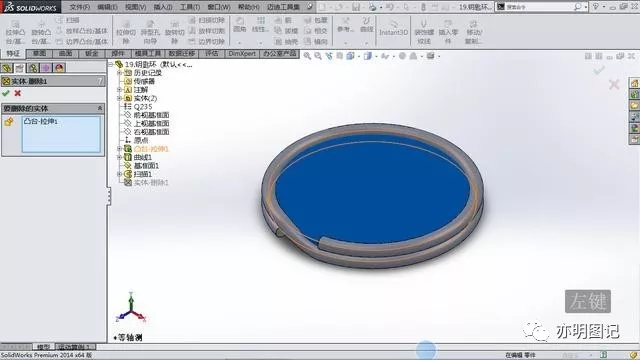This screenshot has width=640, height=360.
Task: Click the Hole Wizard (异型孔向导) tool
Action: click(x=150, y=32)
